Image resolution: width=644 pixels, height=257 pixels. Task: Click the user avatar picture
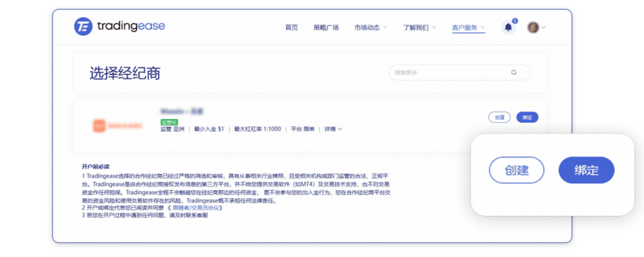(x=533, y=27)
